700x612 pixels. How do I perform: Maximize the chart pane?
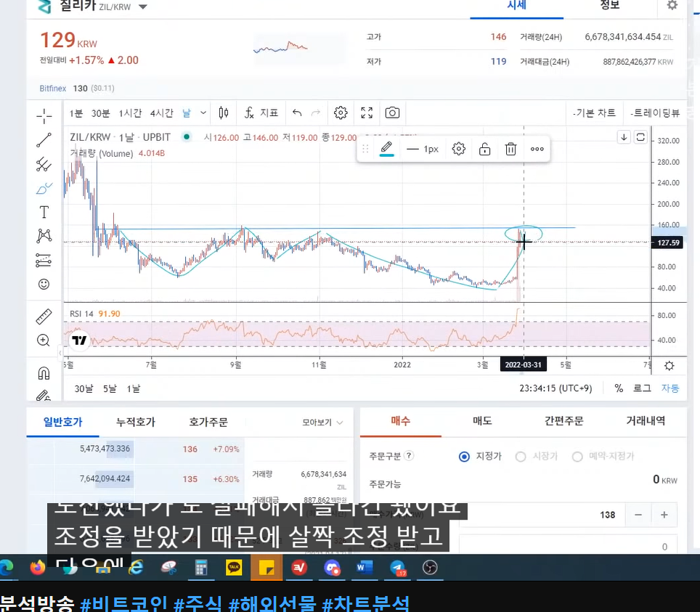coord(640,137)
